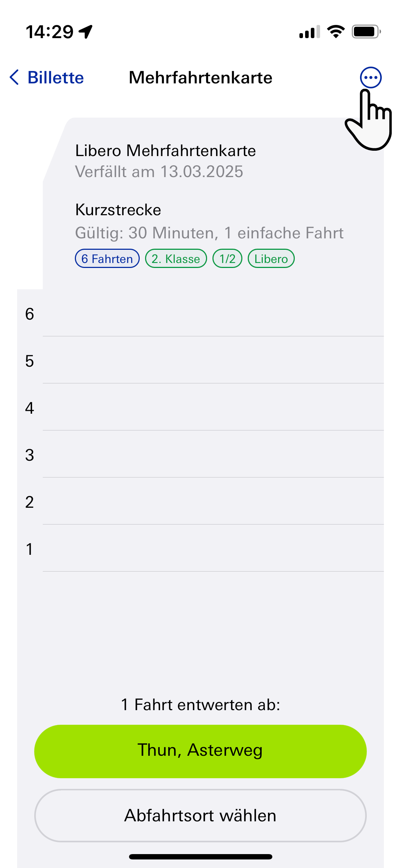Tap the Libero Mehrfahrtenkarte title
Screen dimensions: 401x868
point(165,151)
